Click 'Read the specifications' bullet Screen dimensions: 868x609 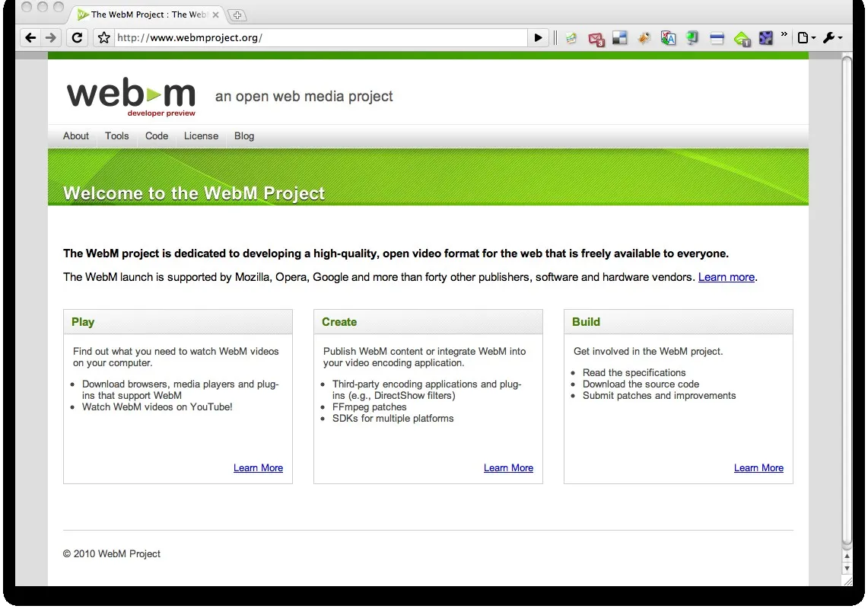click(x=634, y=372)
